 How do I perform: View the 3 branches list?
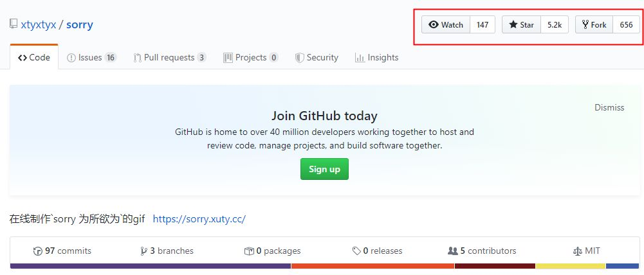pyautogui.click(x=167, y=251)
